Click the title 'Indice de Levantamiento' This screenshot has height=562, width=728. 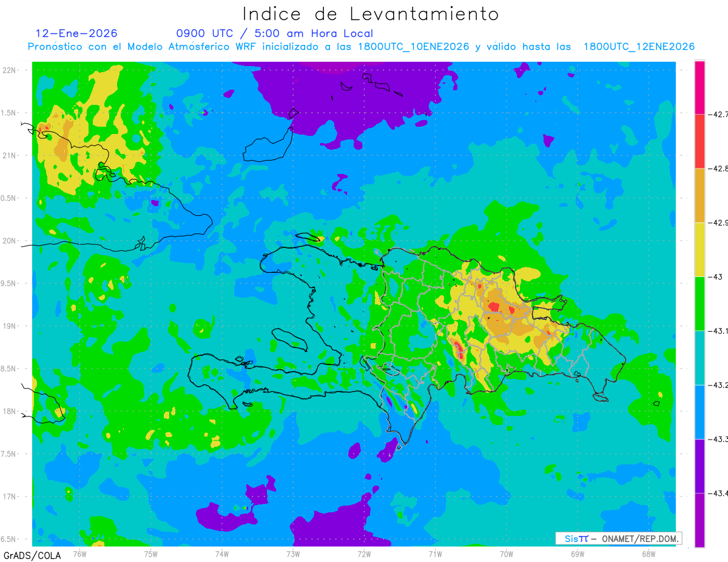(x=371, y=13)
